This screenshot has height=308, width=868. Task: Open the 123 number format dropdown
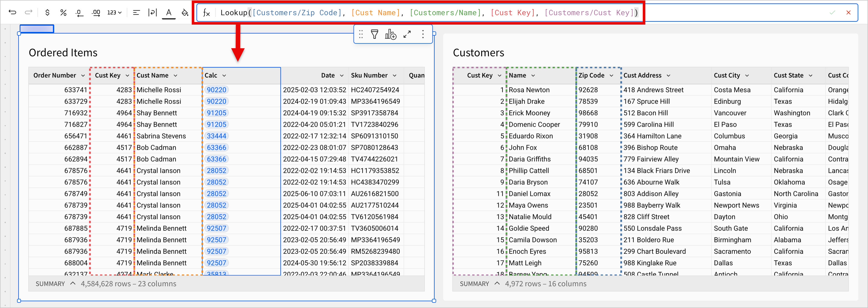coord(114,13)
